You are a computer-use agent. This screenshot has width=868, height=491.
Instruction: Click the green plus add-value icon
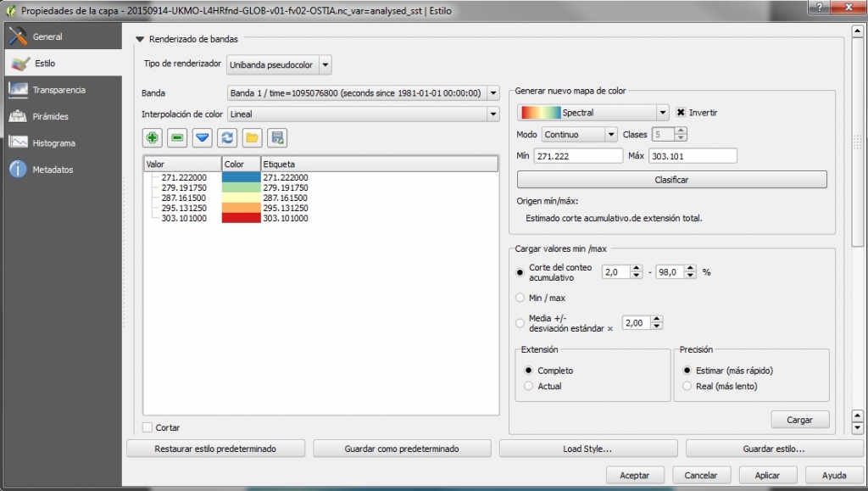tap(153, 137)
